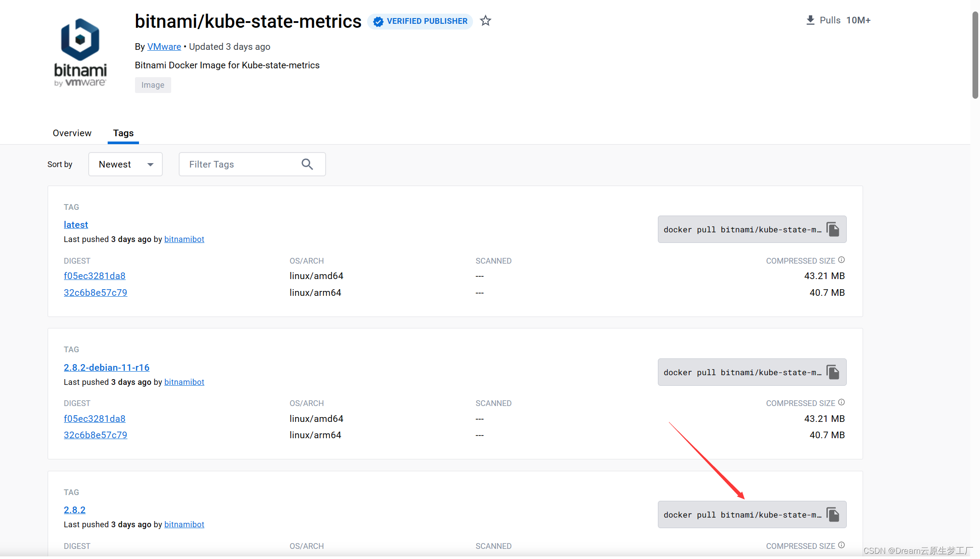Click compressed size info icon in debian-11-r16 card
The height and width of the screenshot is (559, 980).
pos(841,402)
